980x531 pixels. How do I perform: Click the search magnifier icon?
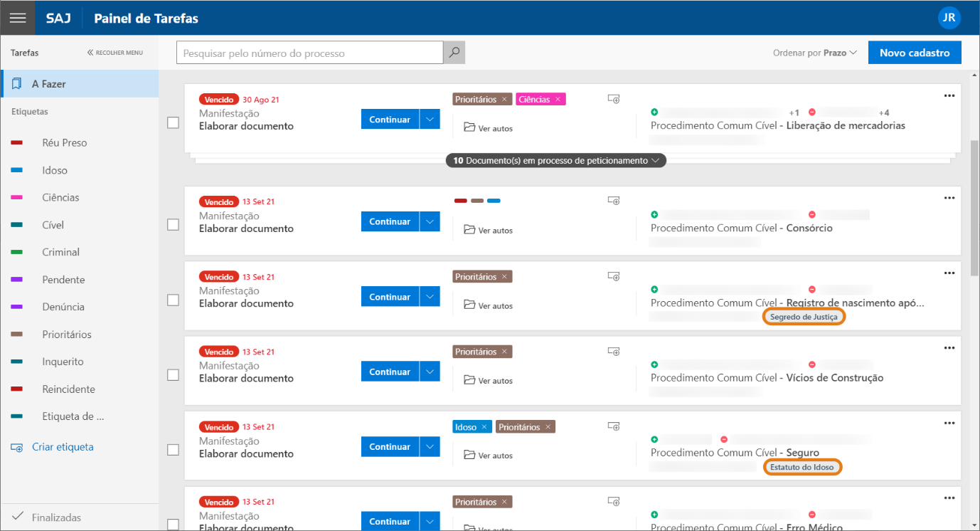[454, 53]
